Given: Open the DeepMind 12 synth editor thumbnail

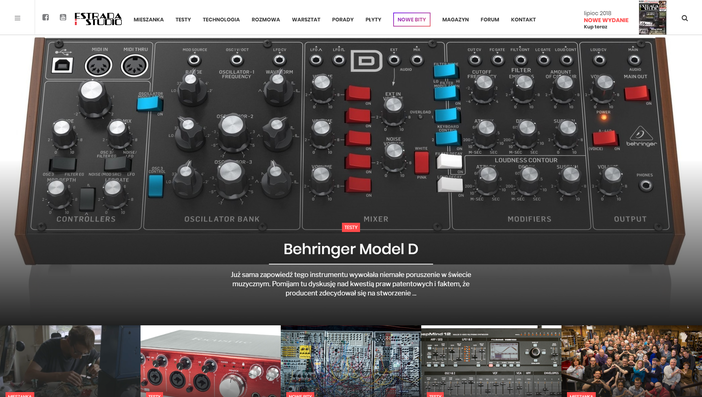Looking at the screenshot, I should pos(491,361).
